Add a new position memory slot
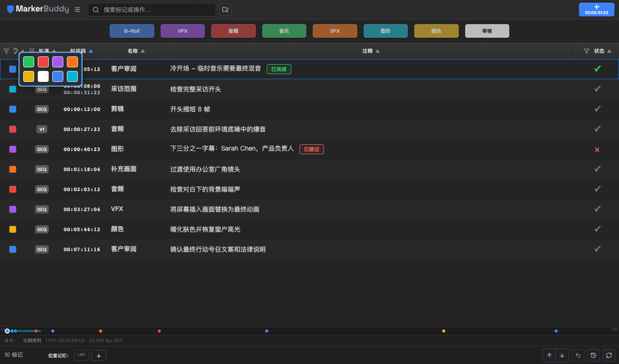 [99, 355]
